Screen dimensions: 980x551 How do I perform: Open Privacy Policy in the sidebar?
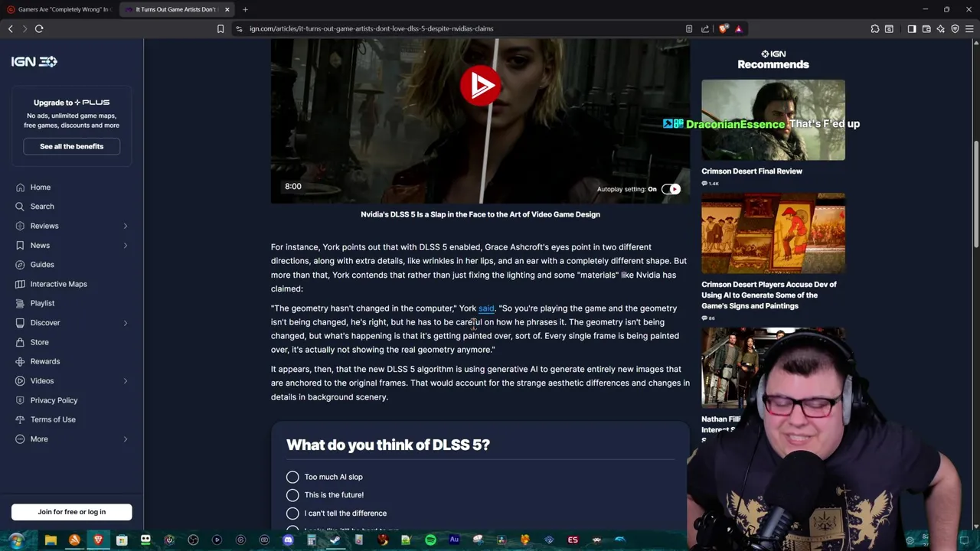pyautogui.click(x=54, y=400)
